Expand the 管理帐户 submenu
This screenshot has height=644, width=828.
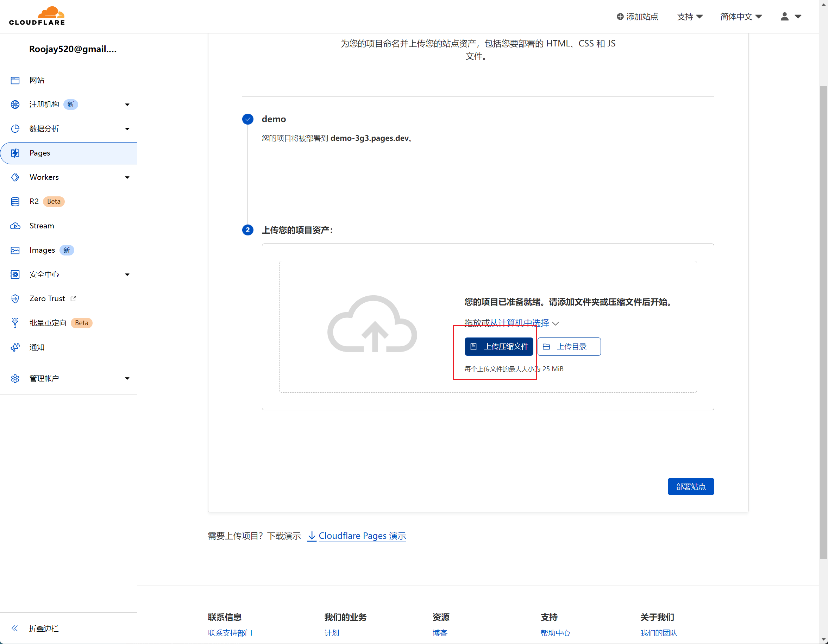(x=127, y=378)
